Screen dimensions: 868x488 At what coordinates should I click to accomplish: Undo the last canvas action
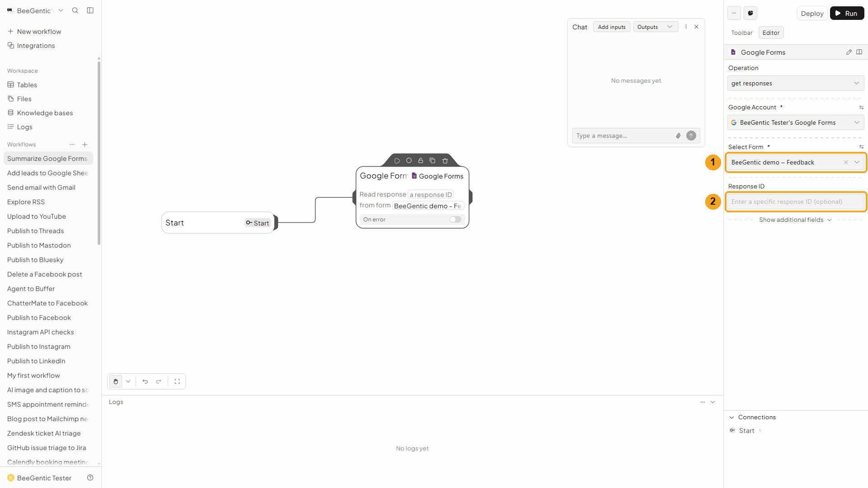point(145,381)
